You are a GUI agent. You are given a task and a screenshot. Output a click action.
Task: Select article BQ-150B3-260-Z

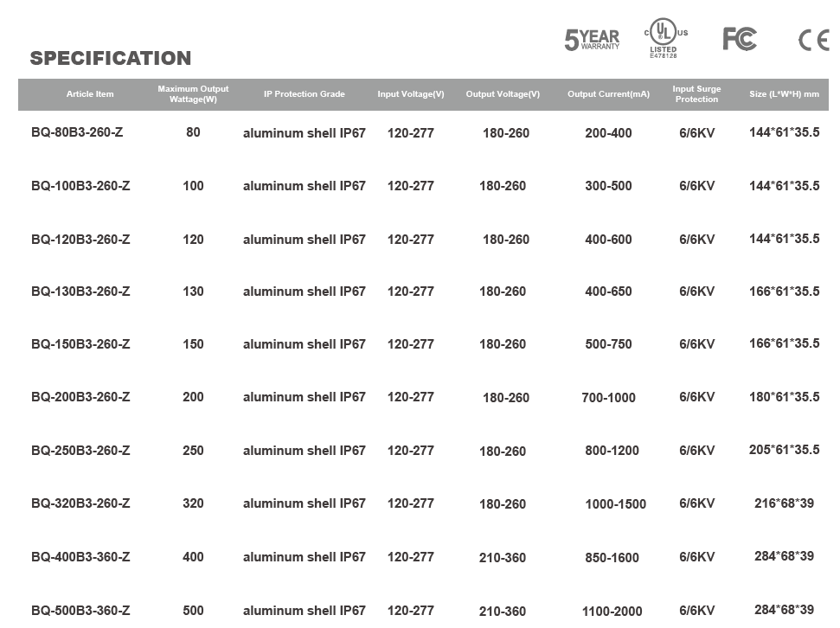coord(80,344)
